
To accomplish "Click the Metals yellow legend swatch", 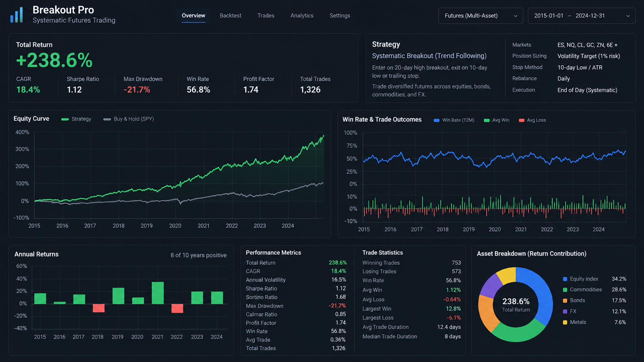I will click(x=565, y=322).
